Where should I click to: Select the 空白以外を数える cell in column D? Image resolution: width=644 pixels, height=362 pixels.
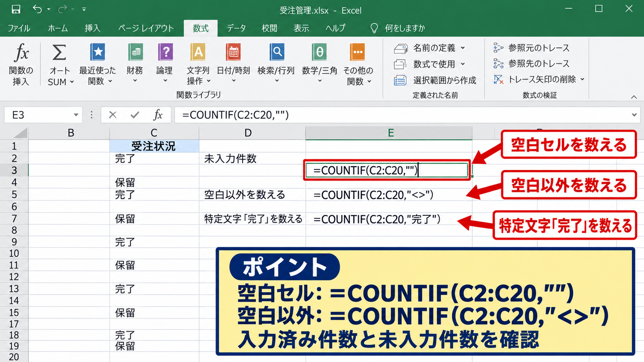click(252, 195)
